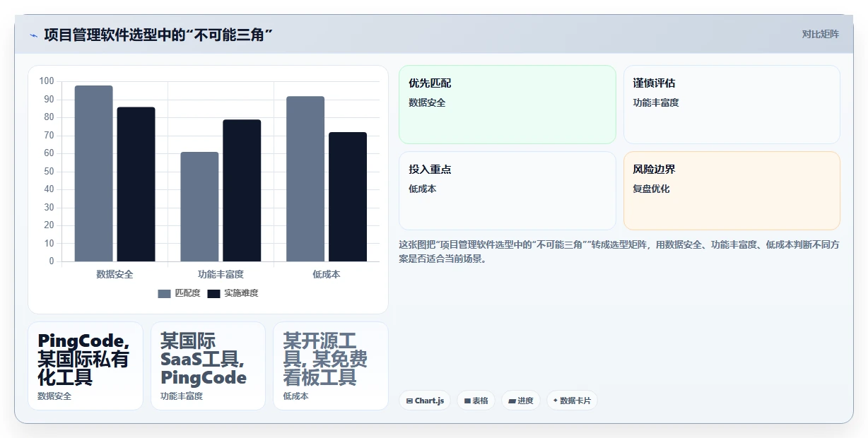Click the 对比矩阵 label in header

[x=820, y=34]
